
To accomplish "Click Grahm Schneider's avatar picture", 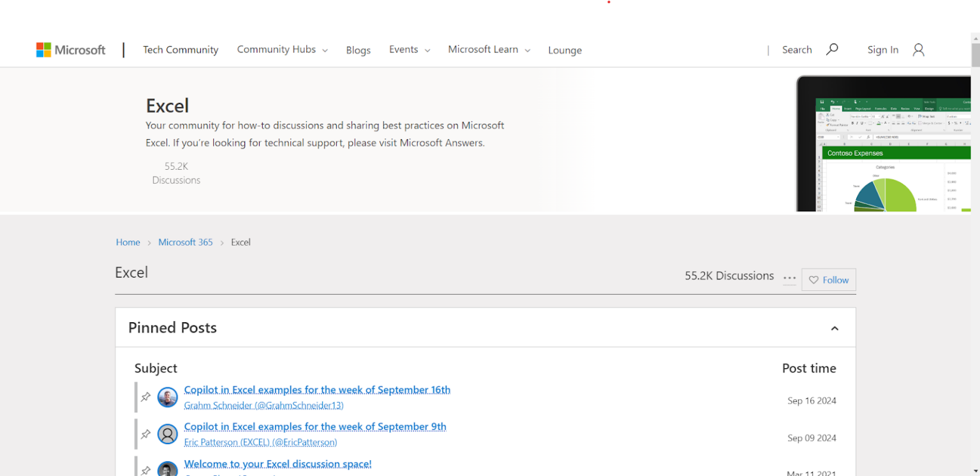I will 168,397.
